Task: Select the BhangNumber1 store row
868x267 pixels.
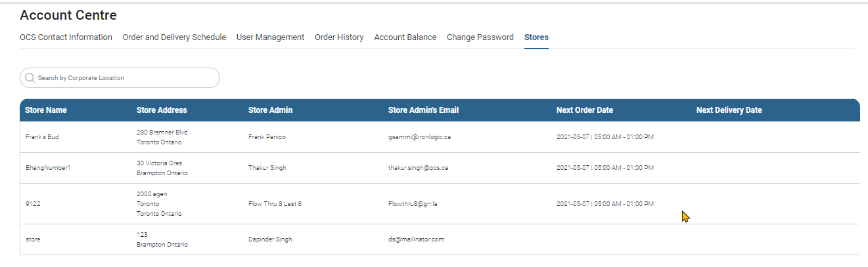Action: click(440, 168)
